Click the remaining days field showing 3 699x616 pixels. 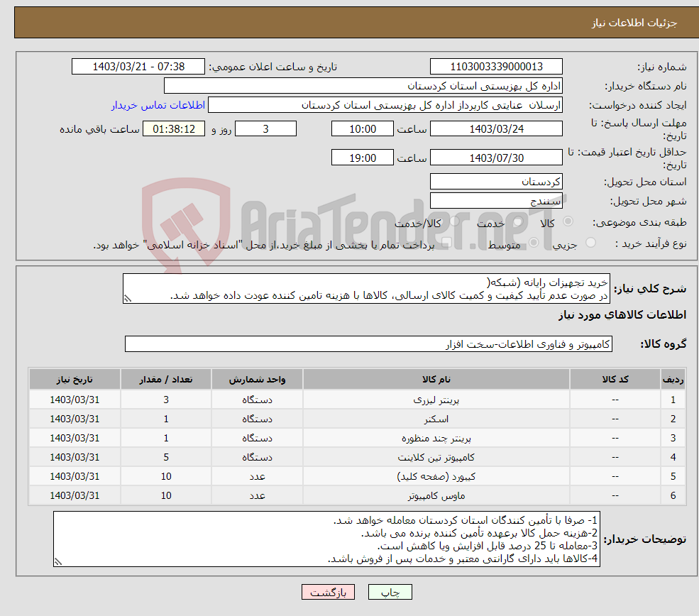pyautogui.click(x=265, y=129)
